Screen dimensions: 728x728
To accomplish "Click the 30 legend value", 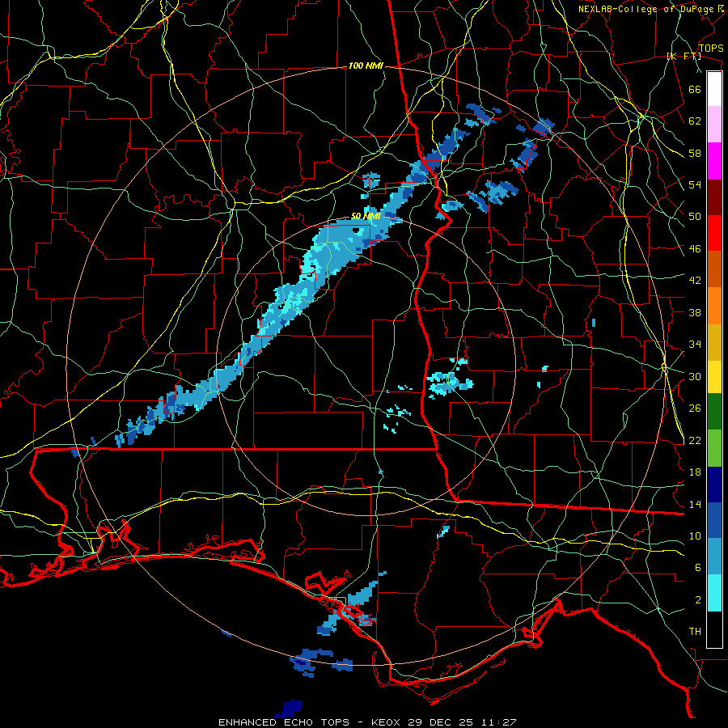I will click(695, 376).
